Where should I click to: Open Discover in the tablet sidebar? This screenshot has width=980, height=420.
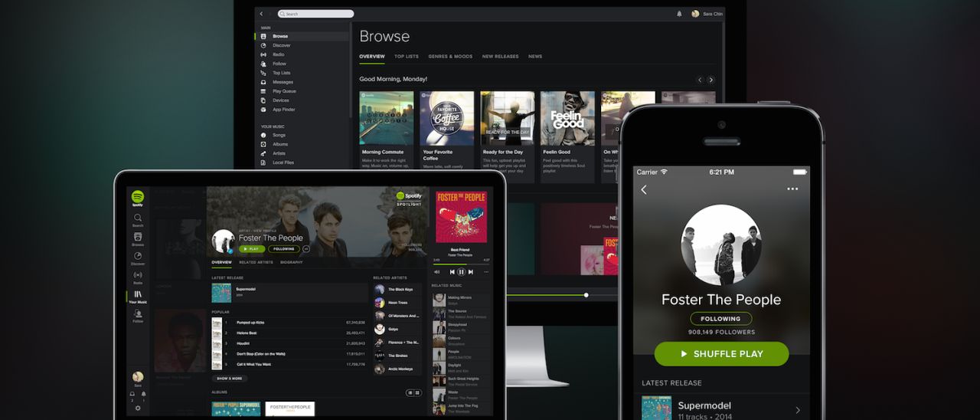138,258
